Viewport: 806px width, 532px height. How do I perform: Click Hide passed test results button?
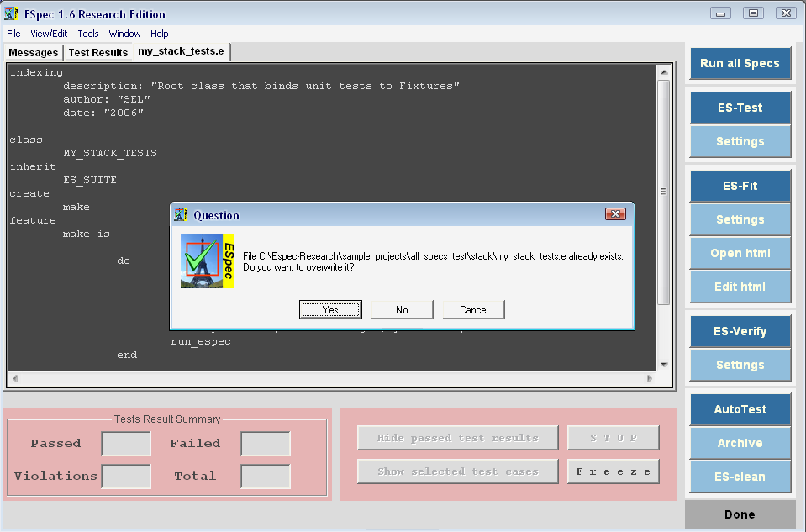pyautogui.click(x=457, y=438)
